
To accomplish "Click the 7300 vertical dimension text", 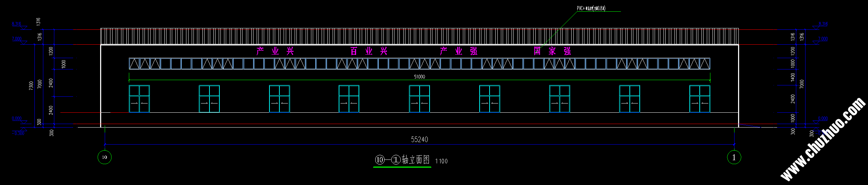I will [x=31, y=85].
